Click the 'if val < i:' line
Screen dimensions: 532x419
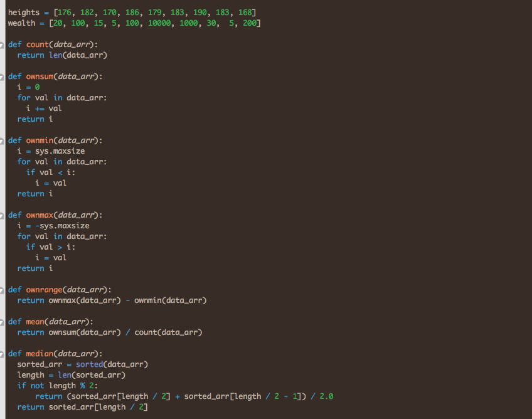click(51, 172)
